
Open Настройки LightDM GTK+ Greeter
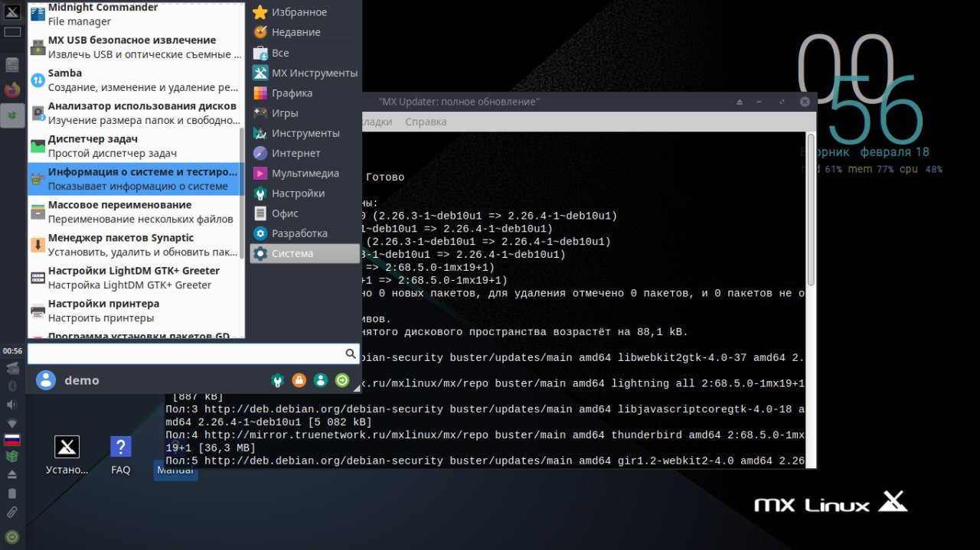click(135, 278)
